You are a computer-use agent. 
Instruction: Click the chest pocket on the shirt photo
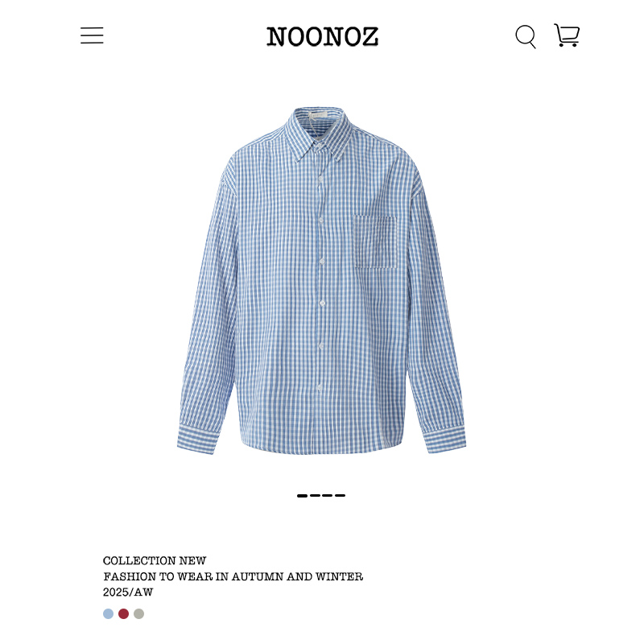(375, 242)
